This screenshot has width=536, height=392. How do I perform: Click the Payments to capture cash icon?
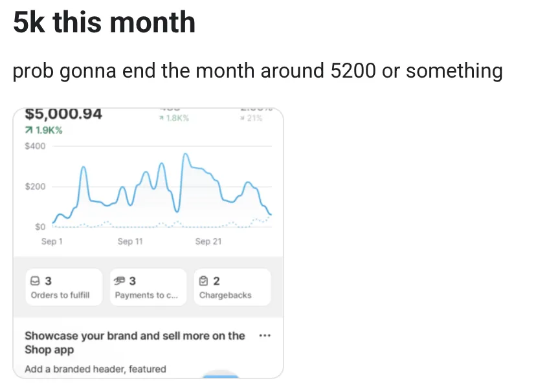[x=119, y=281]
